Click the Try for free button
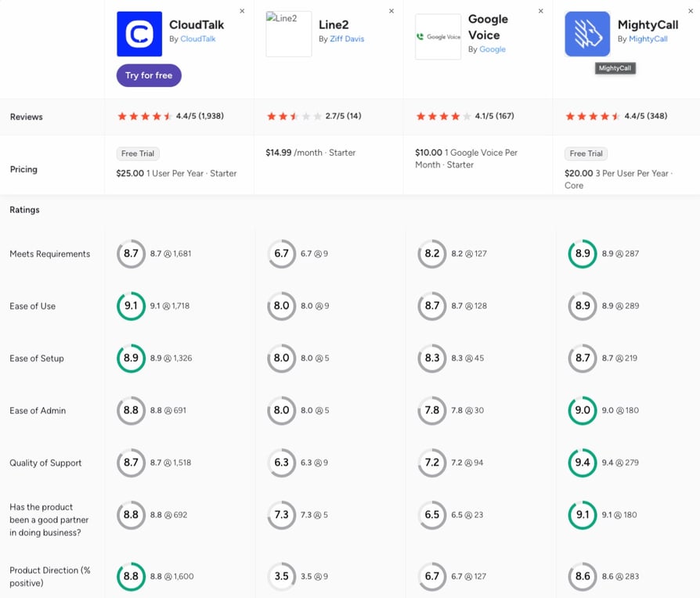 tap(149, 75)
